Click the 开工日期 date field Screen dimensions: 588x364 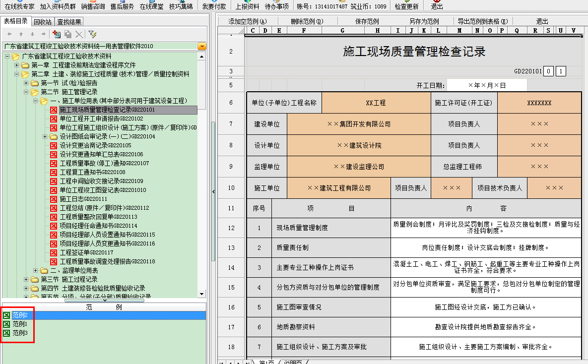coord(486,85)
